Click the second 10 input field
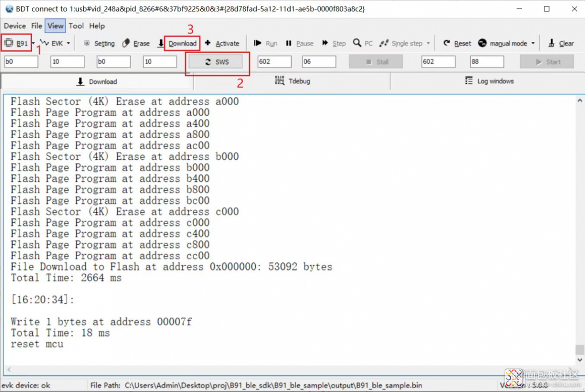The height and width of the screenshot is (392, 585). [160, 62]
